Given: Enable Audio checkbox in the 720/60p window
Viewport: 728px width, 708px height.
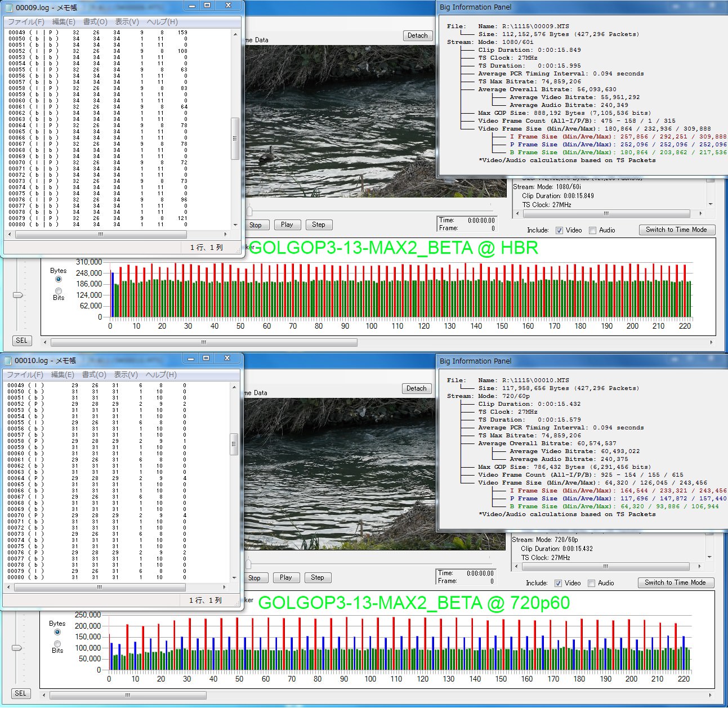Looking at the screenshot, I should (x=591, y=583).
